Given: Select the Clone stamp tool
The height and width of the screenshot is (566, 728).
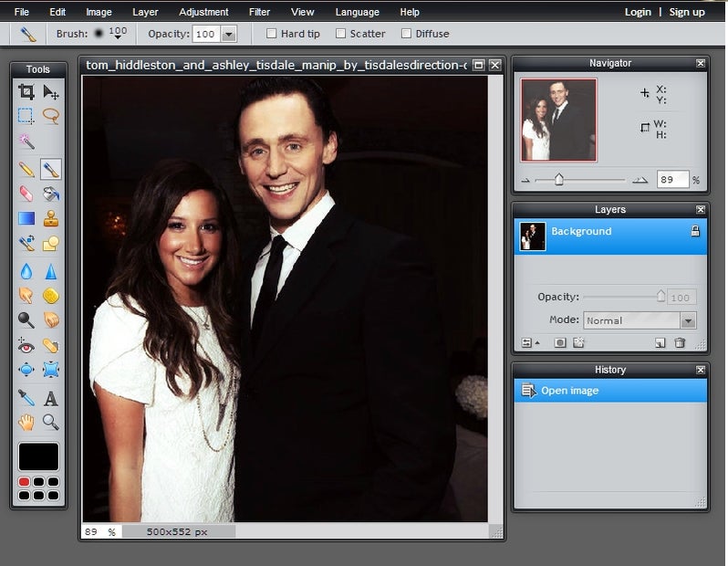Looking at the screenshot, I should [50, 218].
